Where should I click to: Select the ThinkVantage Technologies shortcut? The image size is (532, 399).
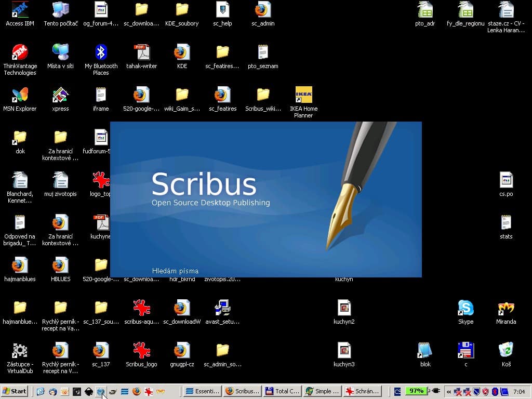click(20, 59)
